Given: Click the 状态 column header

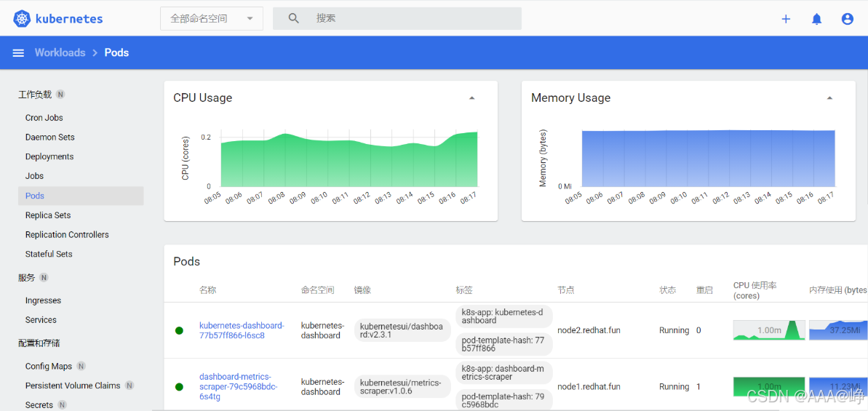Looking at the screenshot, I should [x=668, y=290].
